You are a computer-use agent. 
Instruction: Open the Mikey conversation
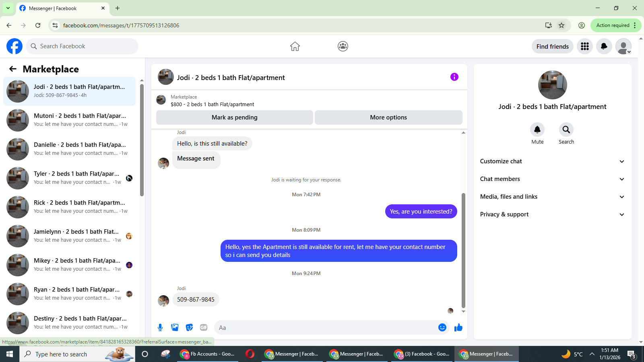69,265
